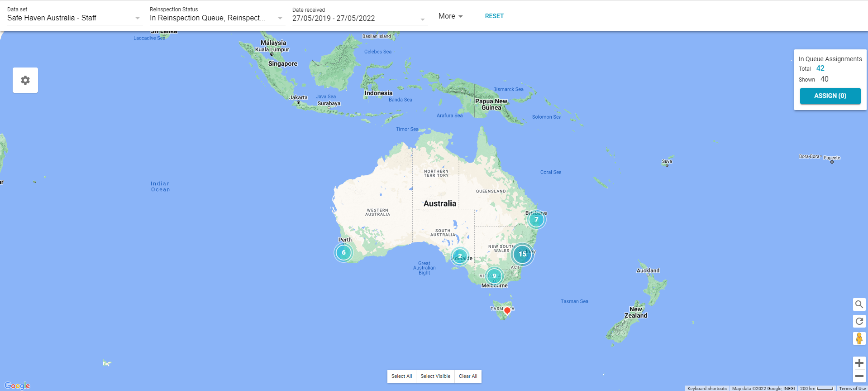Click Select All markers
The width and height of the screenshot is (868, 391).
[401, 376]
